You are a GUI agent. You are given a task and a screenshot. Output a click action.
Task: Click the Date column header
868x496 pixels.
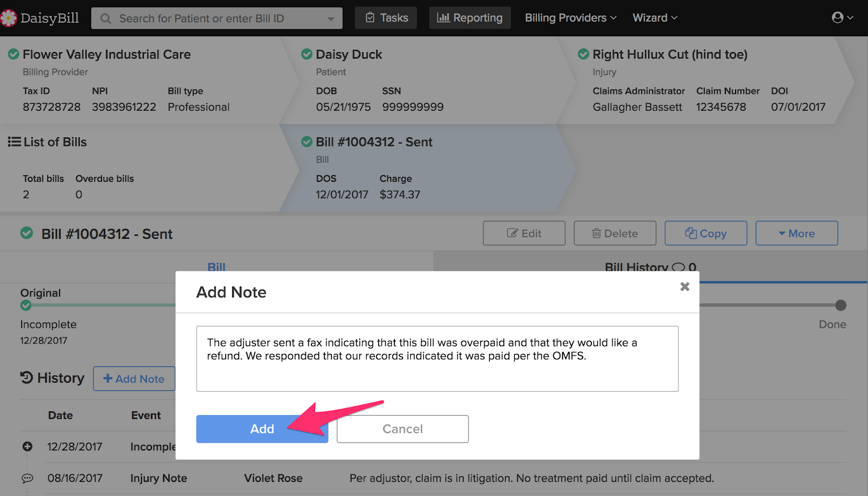[x=60, y=415]
